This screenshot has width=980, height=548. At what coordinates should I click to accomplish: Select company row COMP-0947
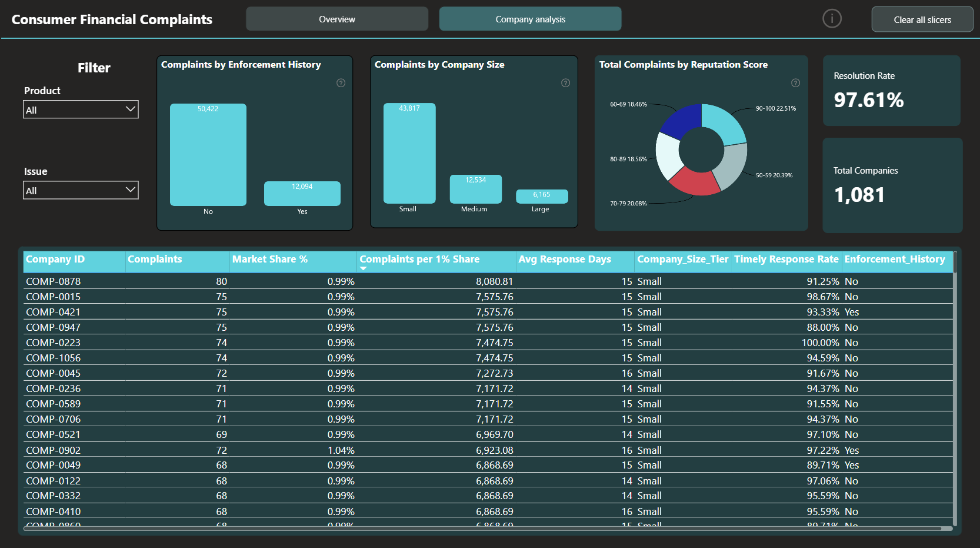coord(488,327)
